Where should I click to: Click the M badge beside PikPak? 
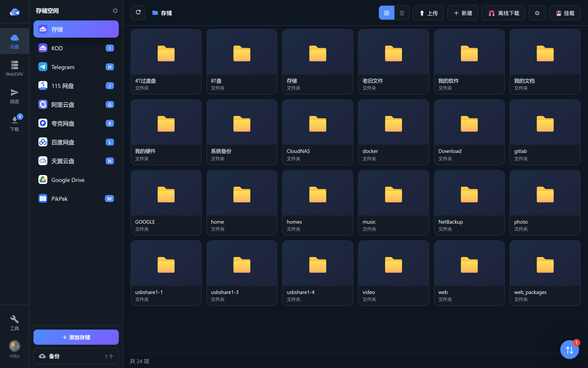(109, 199)
